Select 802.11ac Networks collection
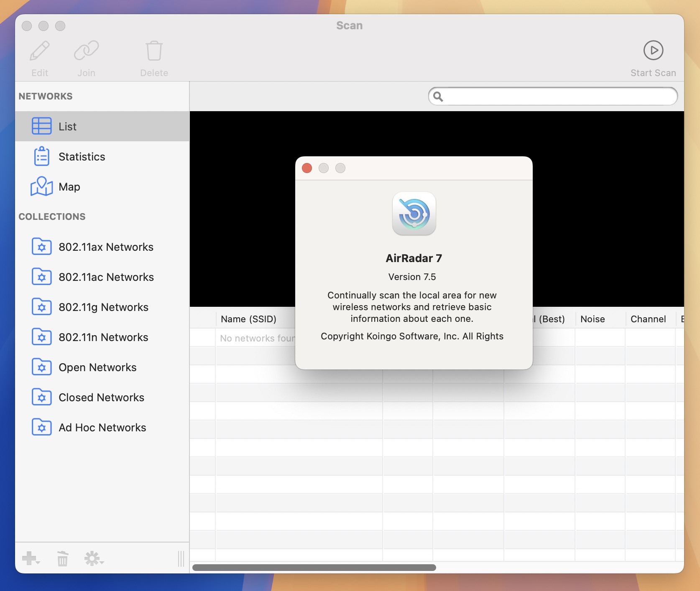 [102, 277]
